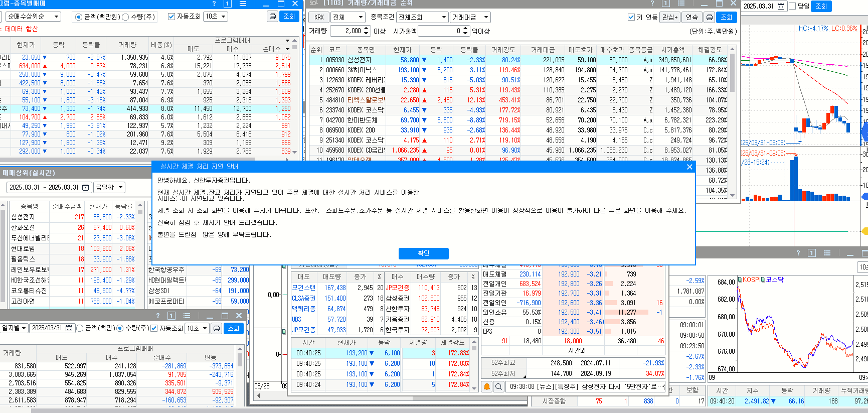This screenshot has width=868, height=413.
Task: Open list menu in daily program trading window
Action: click(187, 316)
